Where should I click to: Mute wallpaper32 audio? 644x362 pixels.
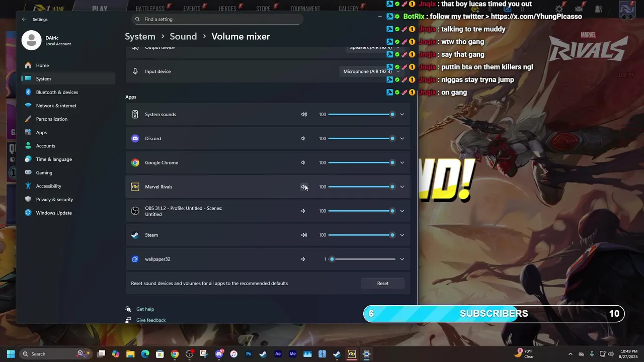click(303, 259)
